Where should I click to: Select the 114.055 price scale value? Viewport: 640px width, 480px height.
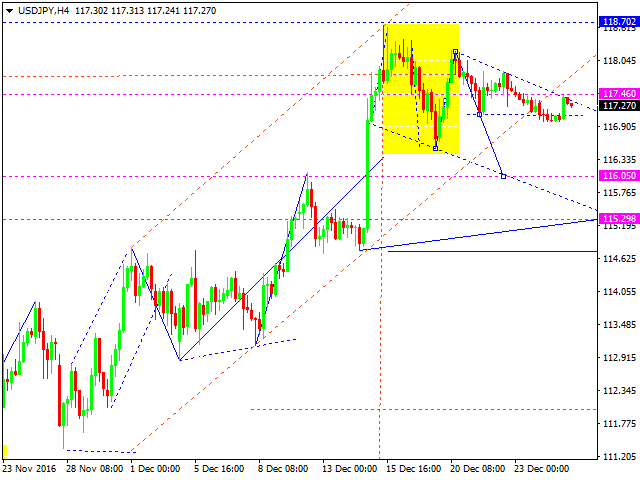coord(619,291)
